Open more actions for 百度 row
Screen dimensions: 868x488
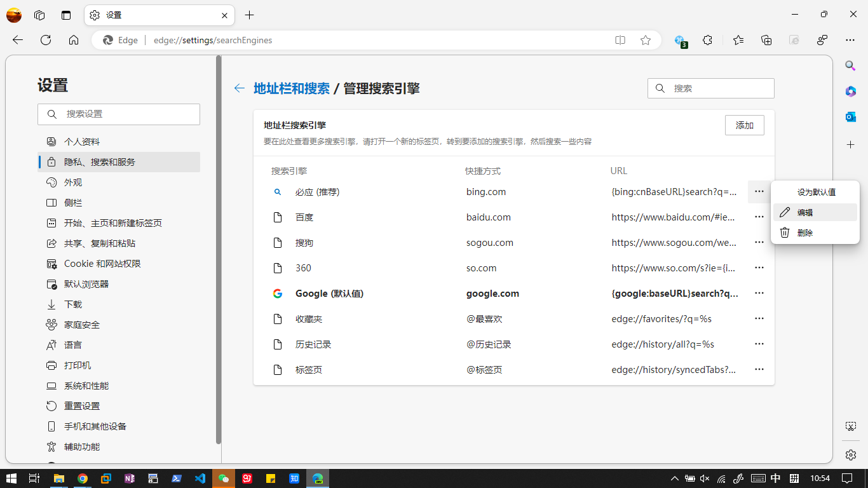point(759,217)
